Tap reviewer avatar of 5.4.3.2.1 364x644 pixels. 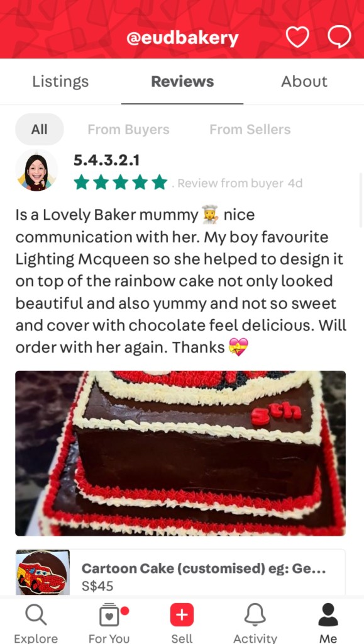pyautogui.click(x=36, y=170)
